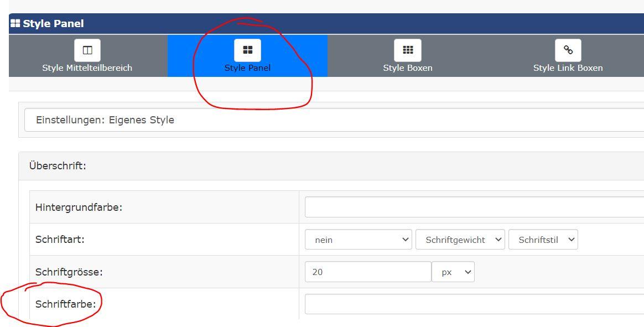Click the Schriftart row label

(60, 240)
